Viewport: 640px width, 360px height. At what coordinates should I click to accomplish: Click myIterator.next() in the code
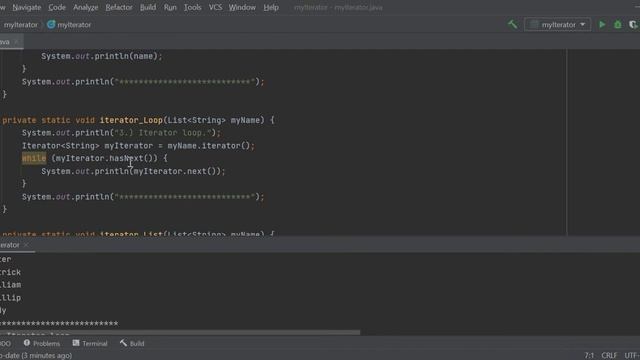[x=177, y=171]
